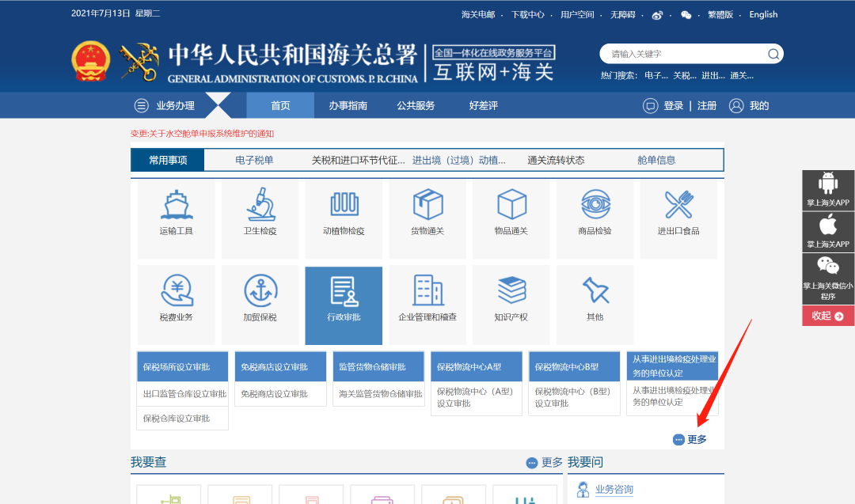Open the 运输工具 ship icon
Viewport: 855px width, 504px height.
176,206
